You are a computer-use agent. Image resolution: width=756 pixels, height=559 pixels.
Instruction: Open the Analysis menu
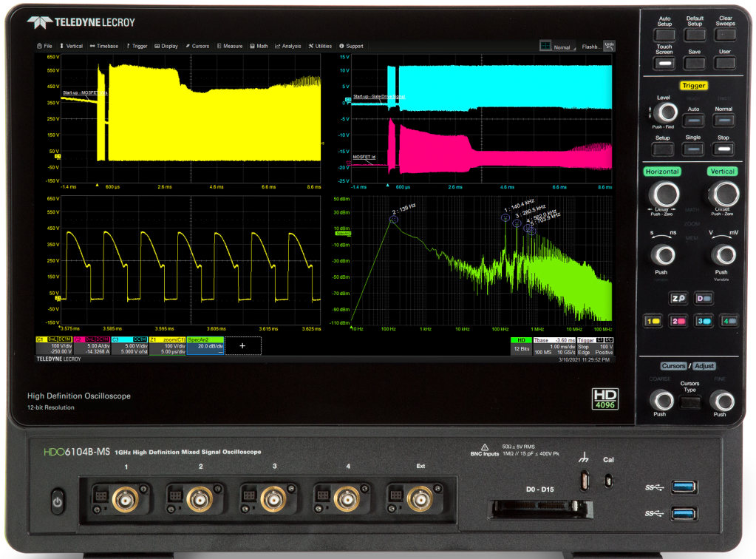287,47
